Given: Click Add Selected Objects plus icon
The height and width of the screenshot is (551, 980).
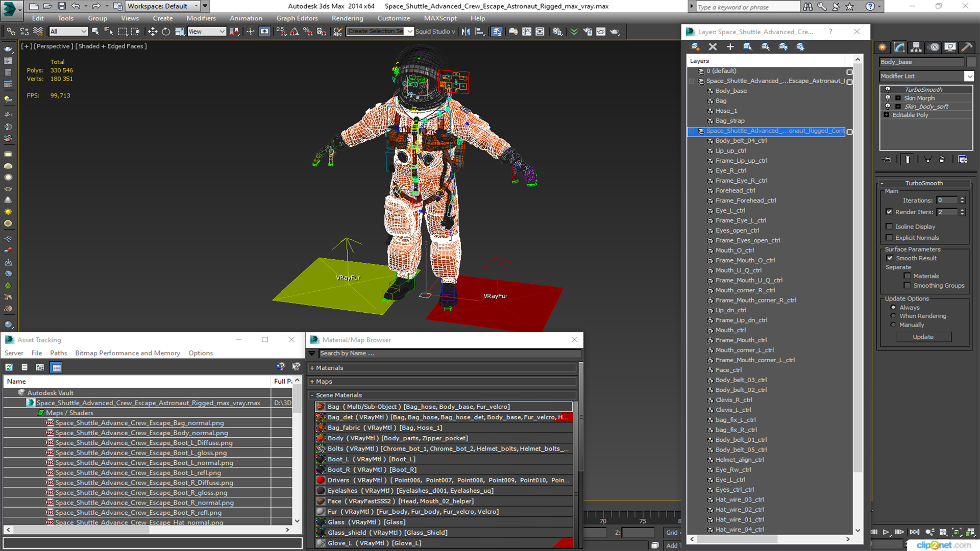Looking at the screenshot, I should tap(730, 47).
